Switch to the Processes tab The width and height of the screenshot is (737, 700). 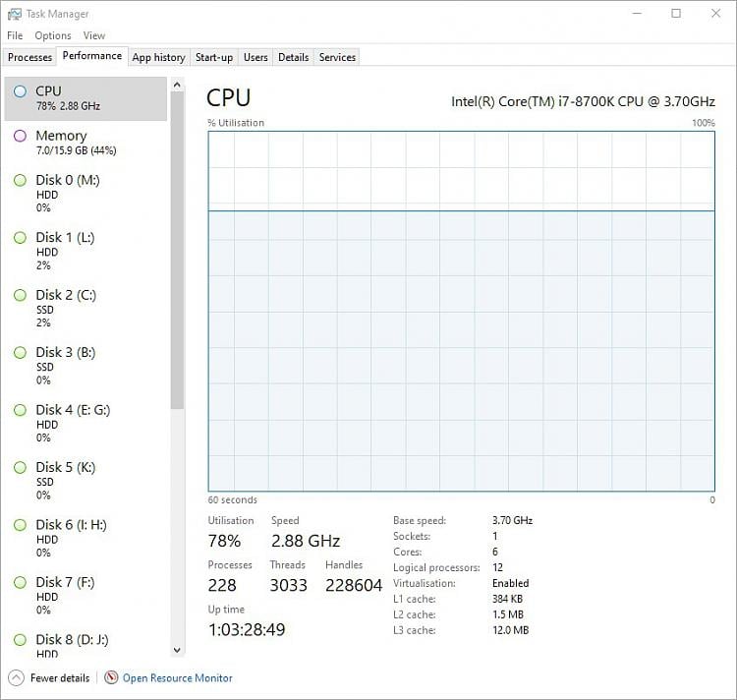tap(29, 57)
